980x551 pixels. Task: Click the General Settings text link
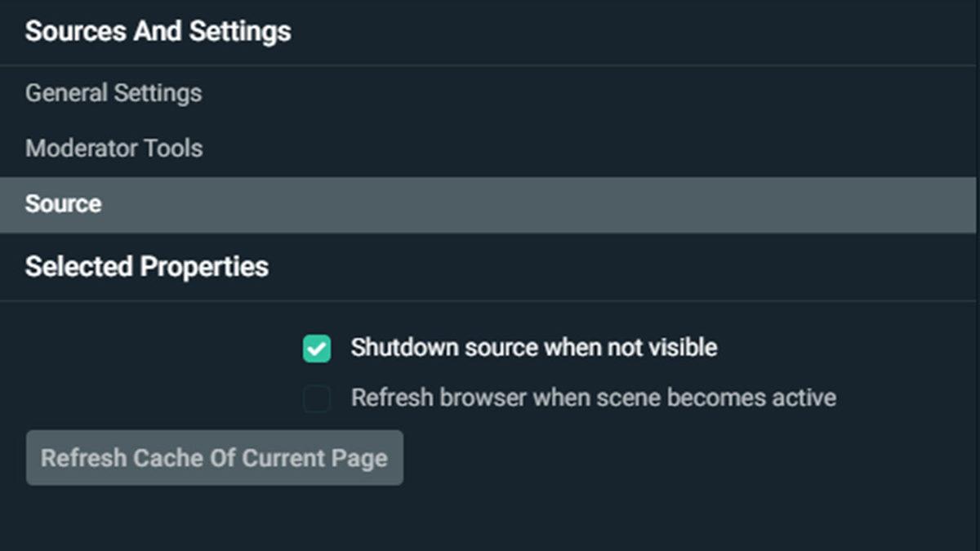[114, 93]
